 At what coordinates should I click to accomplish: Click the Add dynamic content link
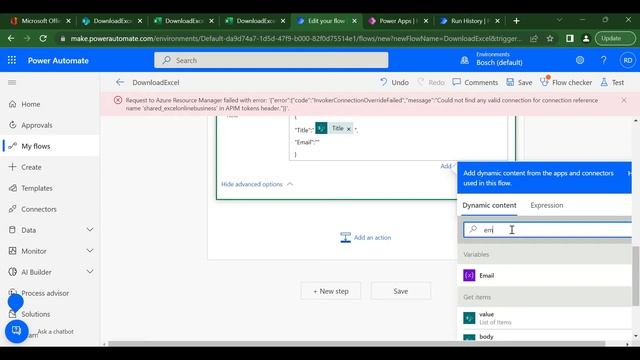pos(446,166)
